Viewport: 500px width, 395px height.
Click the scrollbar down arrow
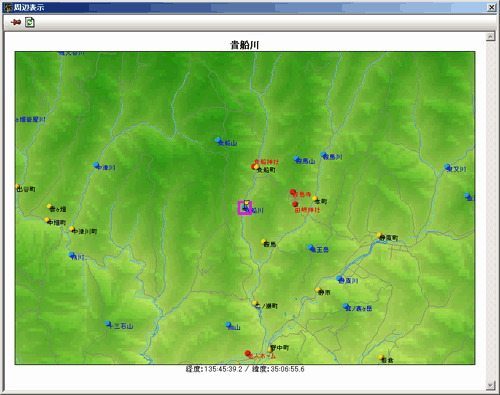(x=490, y=385)
